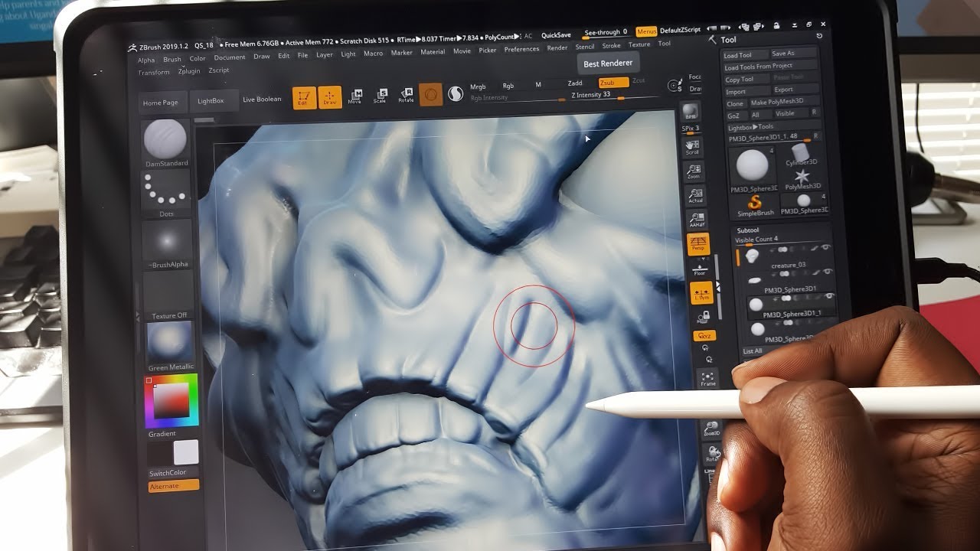
Task: Click the ZBrush logo in title bar
Action: click(x=132, y=46)
